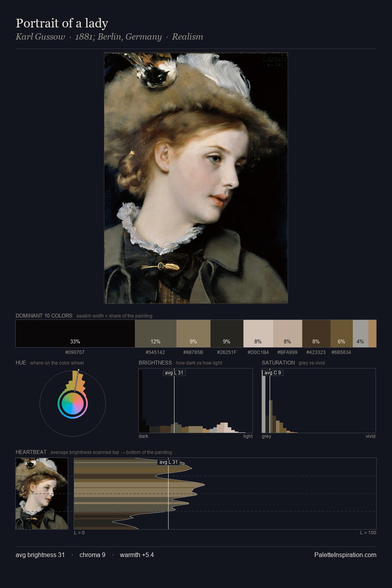
Task: Click hex code '#D0C1B4'
Action: pyautogui.click(x=258, y=352)
